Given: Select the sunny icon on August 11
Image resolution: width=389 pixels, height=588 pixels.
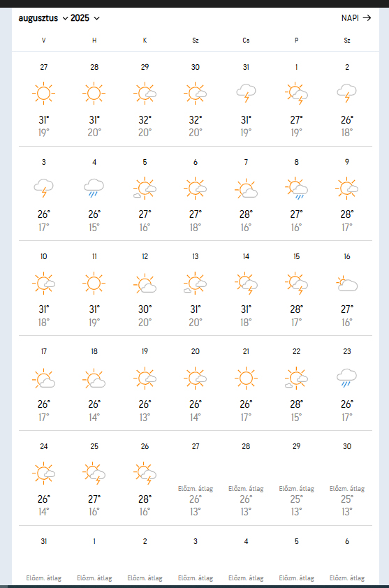Looking at the screenshot, I should coord(94,283).
